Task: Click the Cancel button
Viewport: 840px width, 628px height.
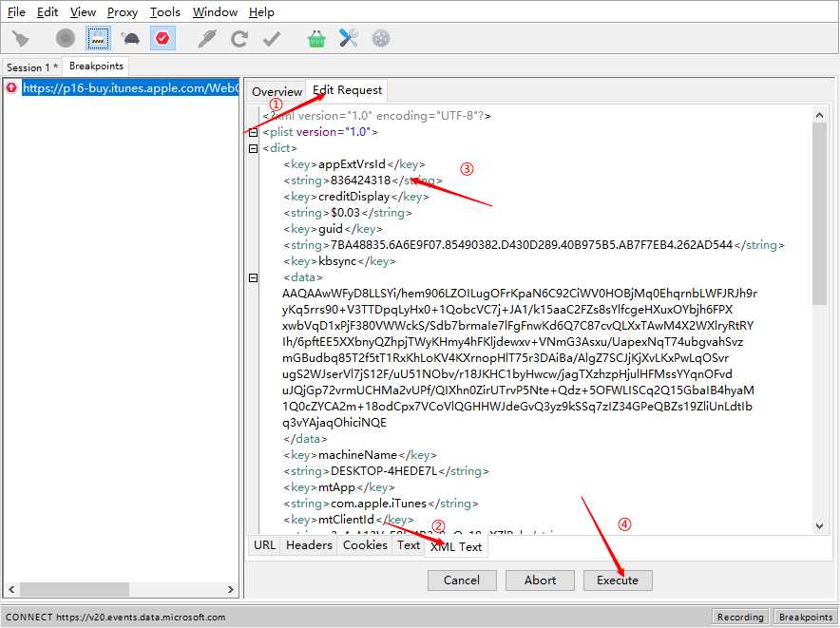Action: [x=462, y=580]
